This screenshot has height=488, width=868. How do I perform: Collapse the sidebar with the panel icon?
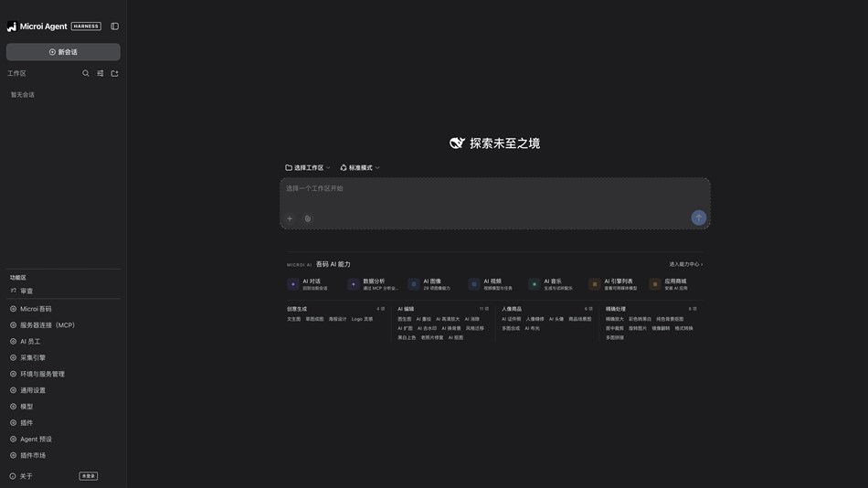click(x=114, y=26)
